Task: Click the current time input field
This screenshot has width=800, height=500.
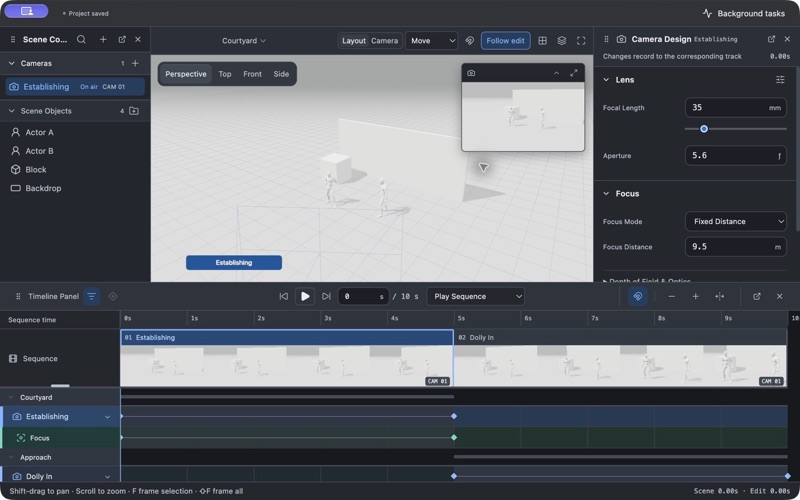Action: pyautogui.click(x=363, y=296)
